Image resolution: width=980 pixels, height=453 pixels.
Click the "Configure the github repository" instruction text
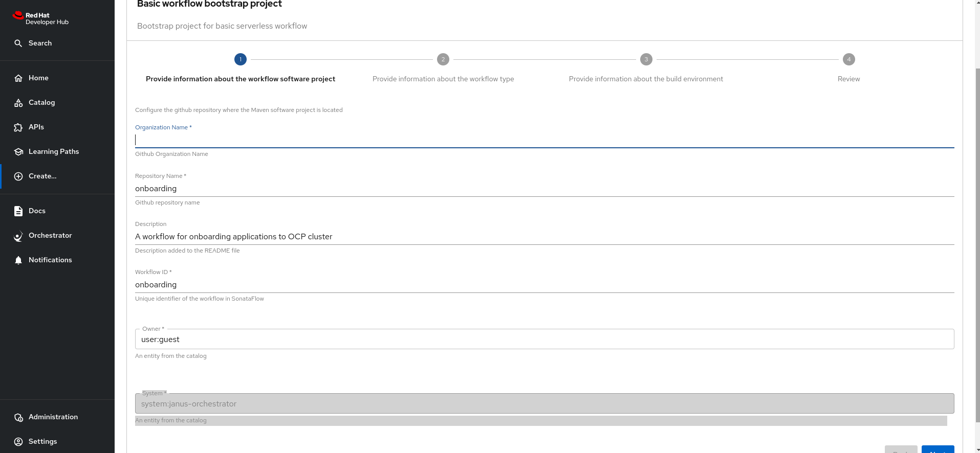coord(239,110)
